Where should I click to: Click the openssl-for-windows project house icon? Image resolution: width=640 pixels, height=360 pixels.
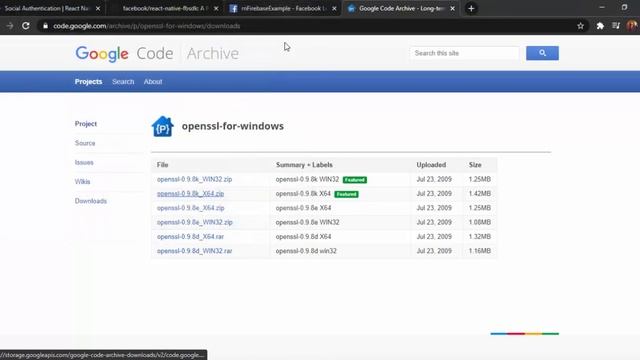click(x=162, y=126)
